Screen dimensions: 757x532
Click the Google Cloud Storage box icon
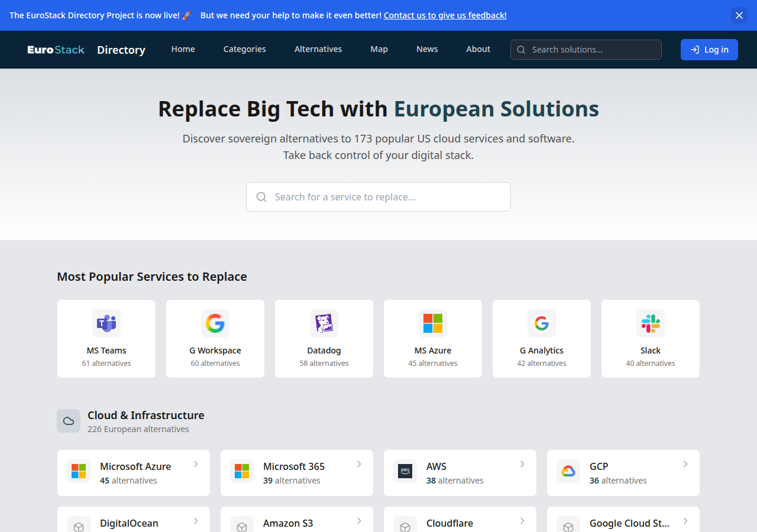tap(568, 526)
